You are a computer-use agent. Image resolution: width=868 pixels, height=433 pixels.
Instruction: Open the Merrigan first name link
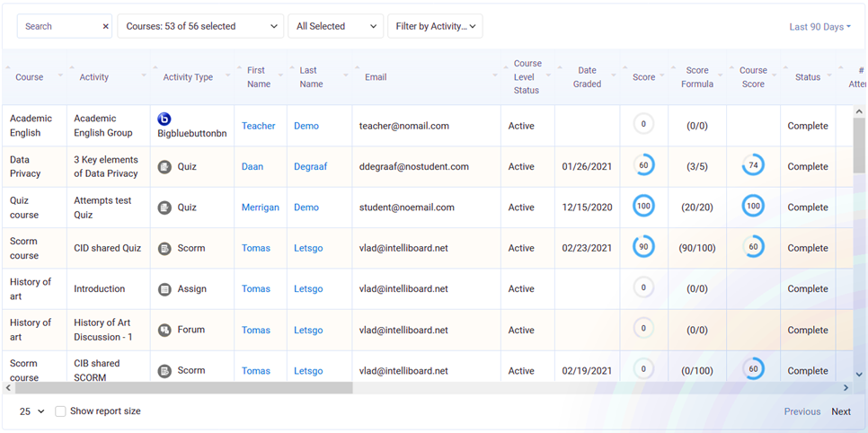click(x=261, y=208)
